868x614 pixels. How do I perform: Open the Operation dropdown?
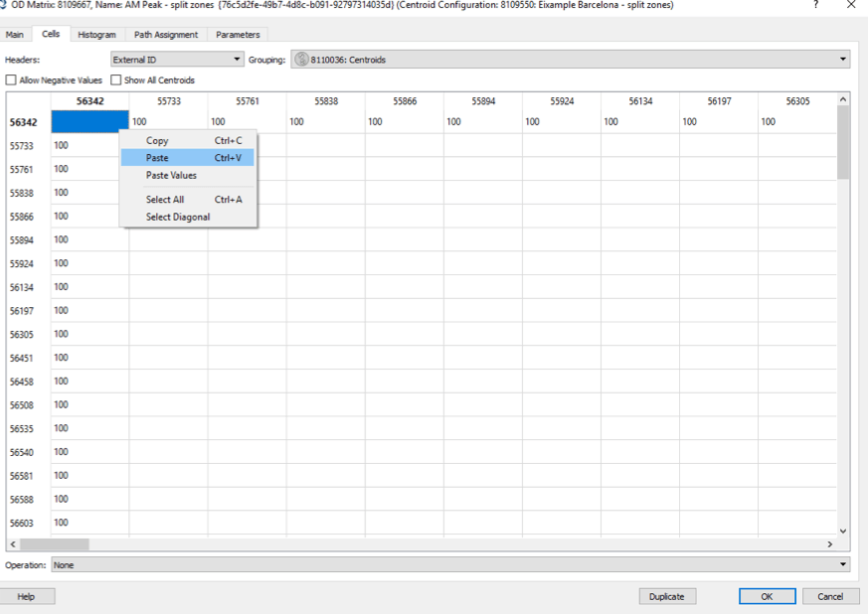tap(450, 564)
